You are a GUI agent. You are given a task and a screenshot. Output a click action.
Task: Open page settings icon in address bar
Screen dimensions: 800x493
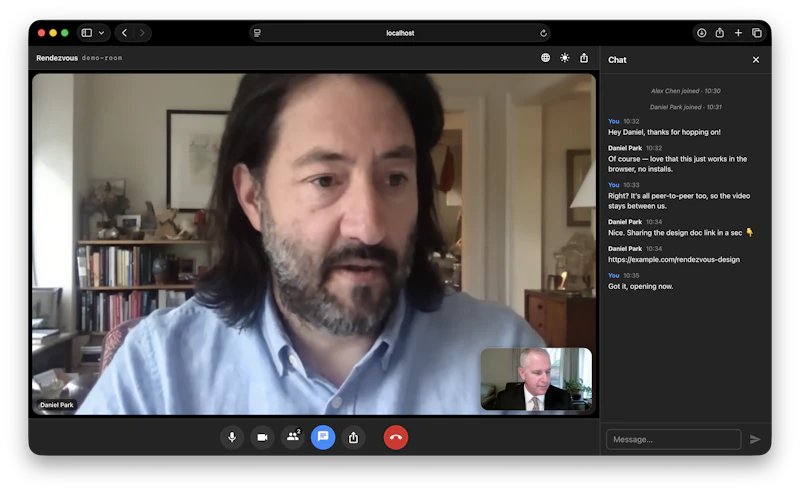click(257, 33)
